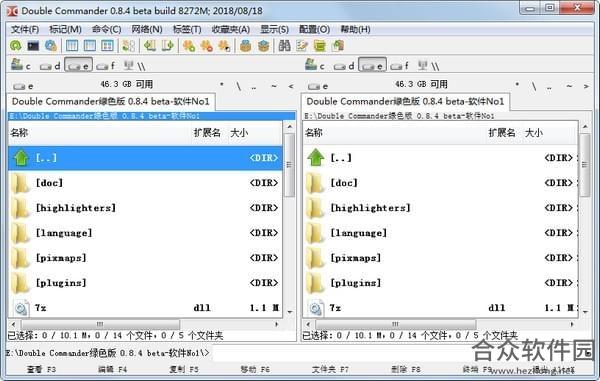Switch to brief view via toolbar icon
The height and width of the screenshot is (381, 600).
point(72,46)
